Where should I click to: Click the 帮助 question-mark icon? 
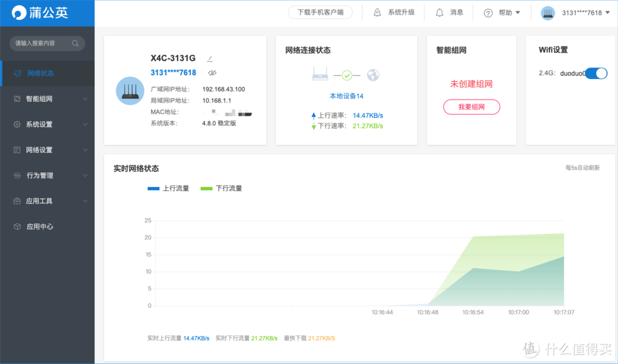click(488, 12)
